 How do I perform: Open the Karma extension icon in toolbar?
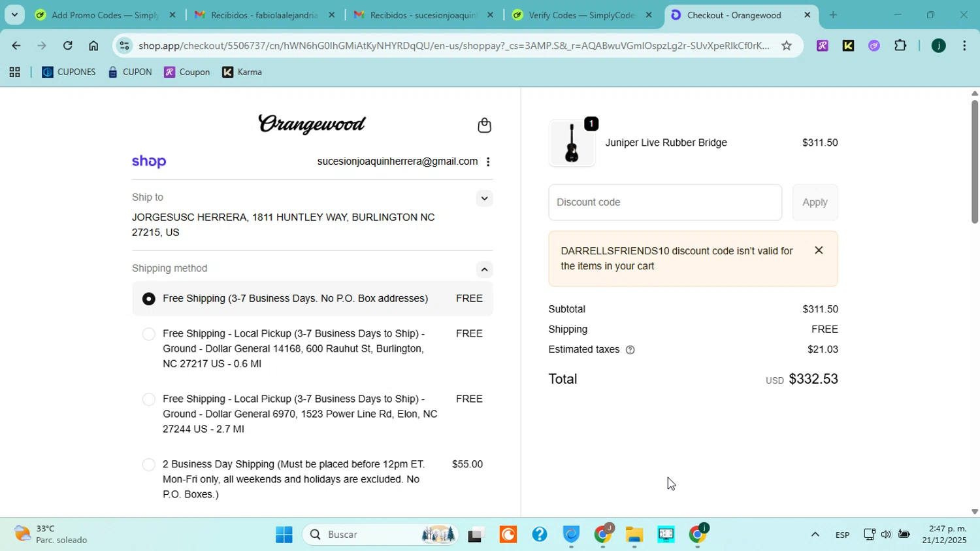click(x=848, y=46)
